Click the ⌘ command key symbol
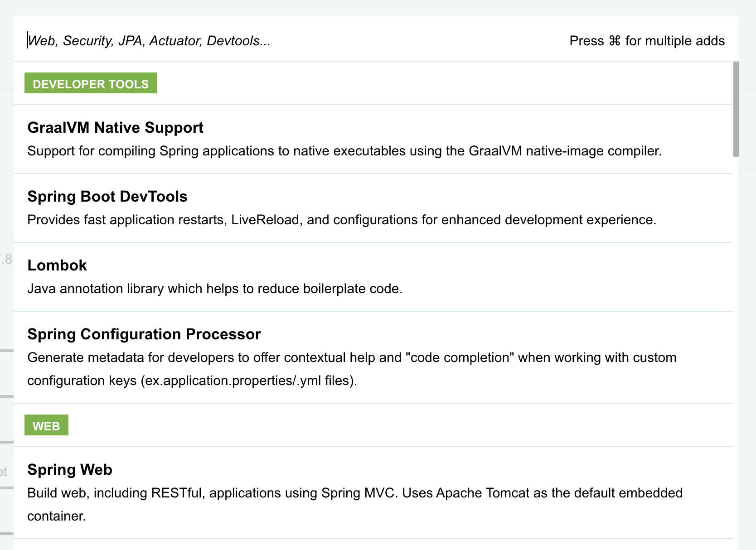The height and width of the screenshot is (550, 756). click(615, 41)
